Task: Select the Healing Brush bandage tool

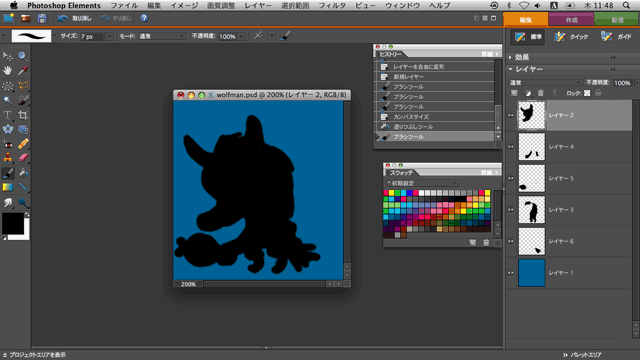Action: coord(23,144)
